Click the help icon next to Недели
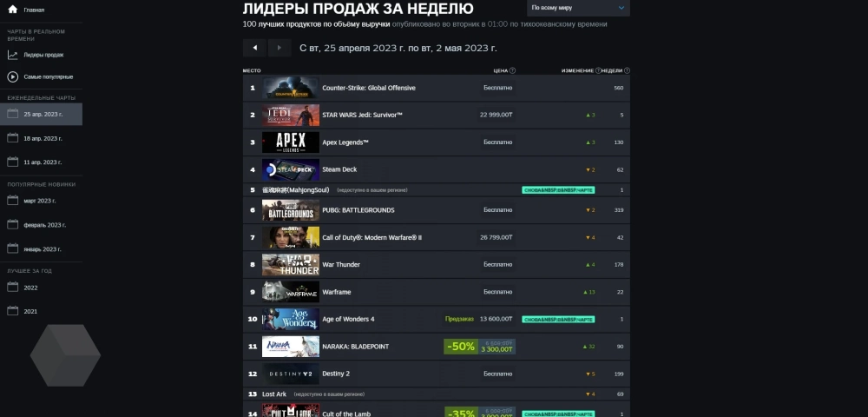Image resolution: width=868 pixels, height=417 pixels. point(628,71)
